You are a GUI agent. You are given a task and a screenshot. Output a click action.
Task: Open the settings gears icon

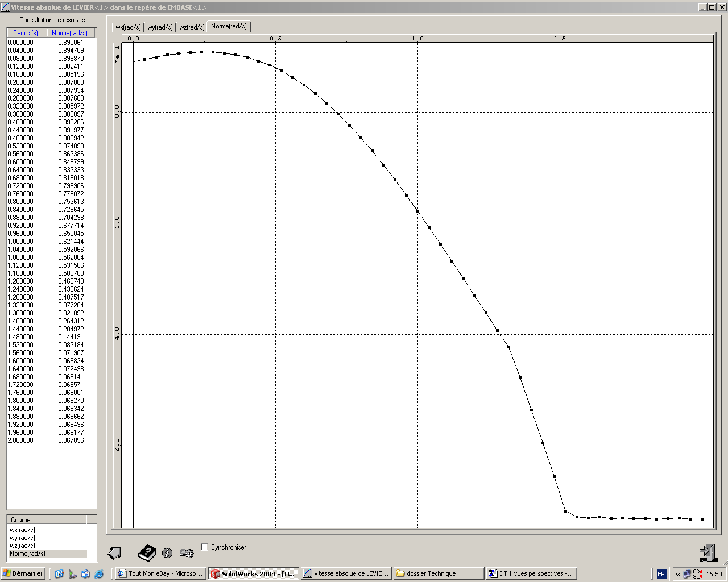187,553
